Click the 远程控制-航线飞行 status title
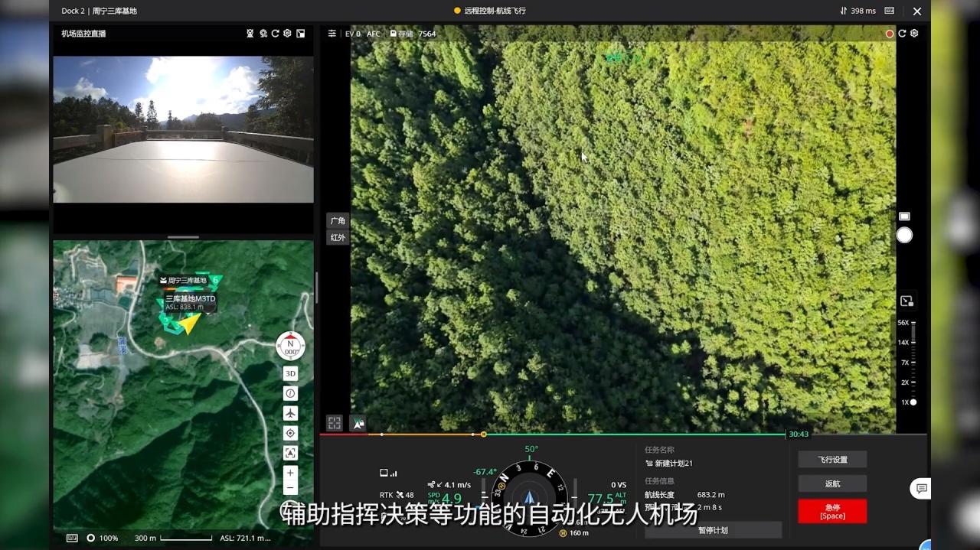The width and height of the screenshot is (980, 550). (490, 11)
